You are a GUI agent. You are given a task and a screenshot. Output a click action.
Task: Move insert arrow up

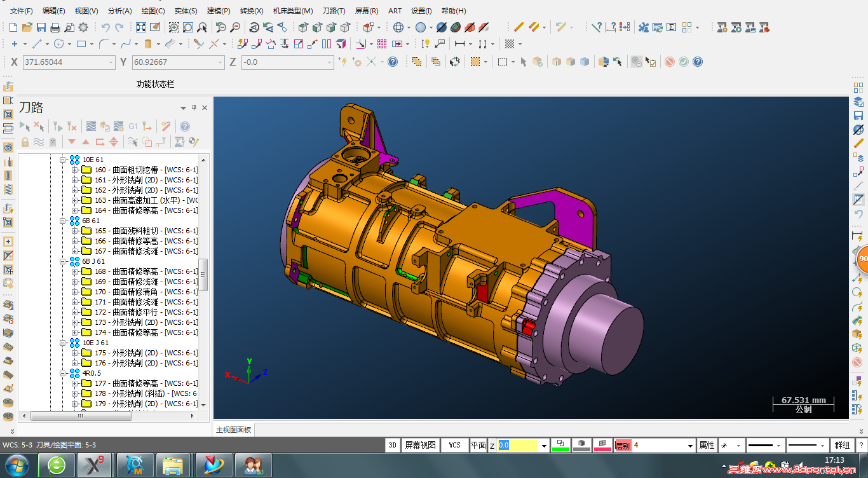[x=86, y=142]
